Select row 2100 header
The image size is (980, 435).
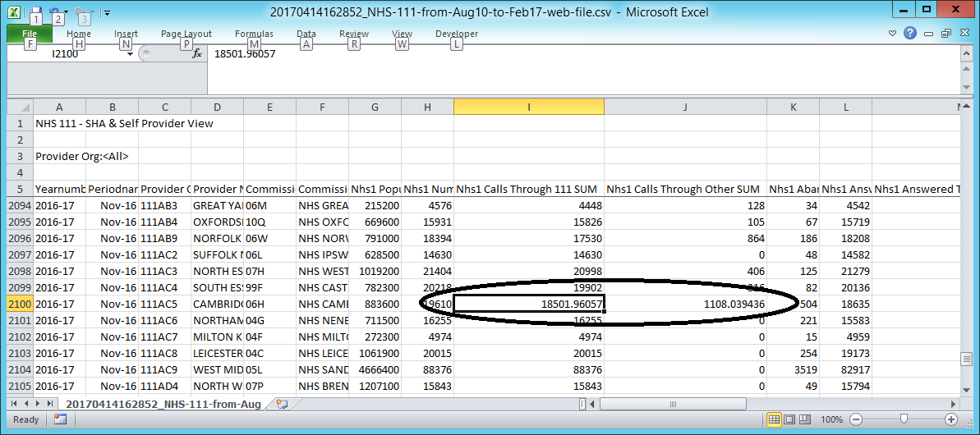20,304
